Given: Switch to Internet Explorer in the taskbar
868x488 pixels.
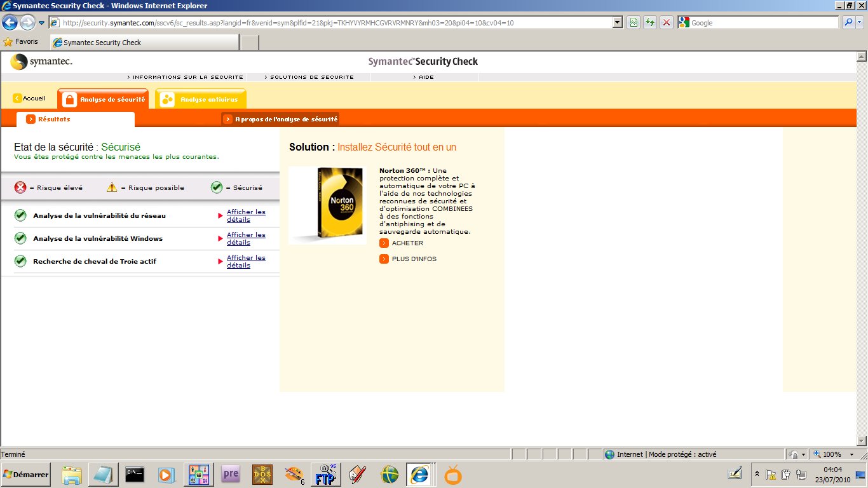Looking at the screenshot, I should pyautogui.click(x=419, y=475).
